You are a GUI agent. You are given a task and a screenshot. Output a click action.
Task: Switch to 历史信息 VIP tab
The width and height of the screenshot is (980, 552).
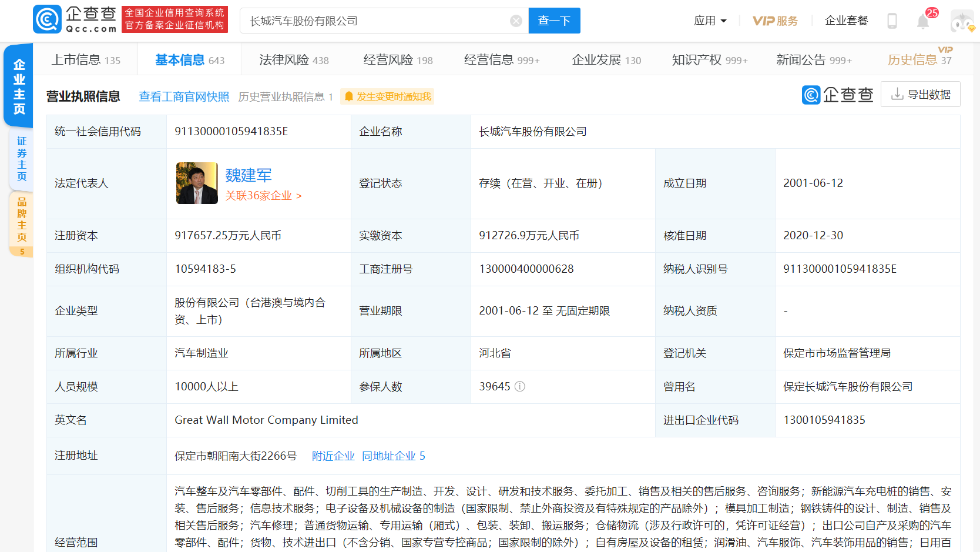(919, 60)
